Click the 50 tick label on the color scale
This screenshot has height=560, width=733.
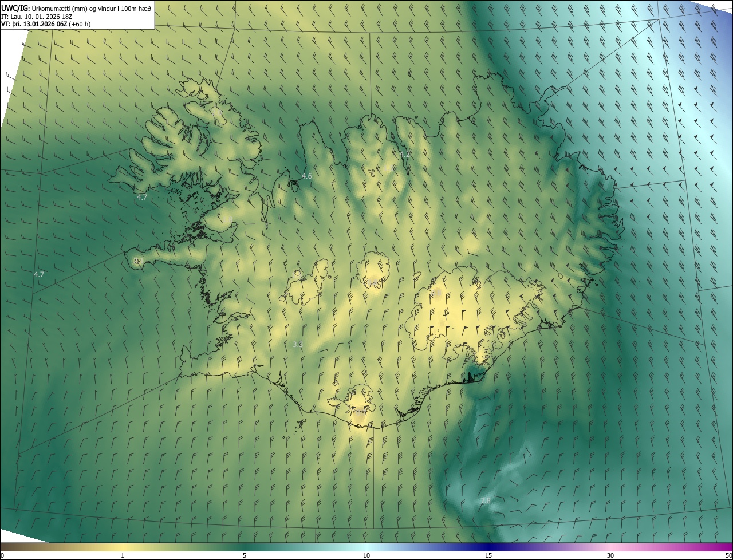point(728,555)
